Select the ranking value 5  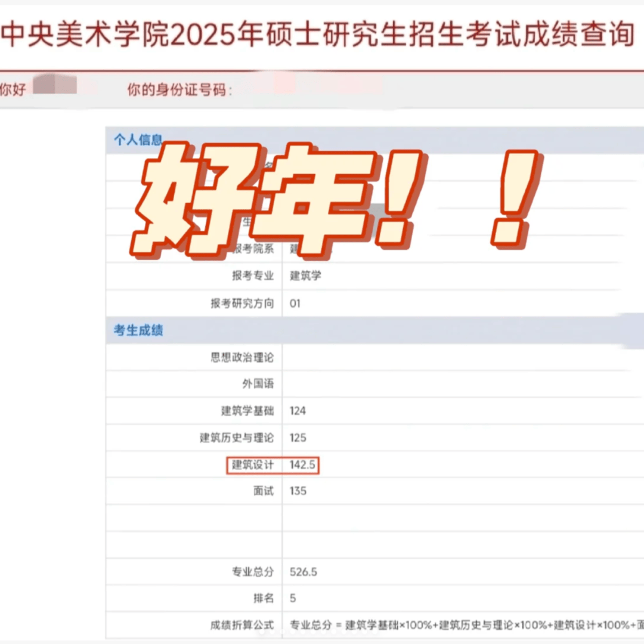pyautogui.click(x=293, y=599)
